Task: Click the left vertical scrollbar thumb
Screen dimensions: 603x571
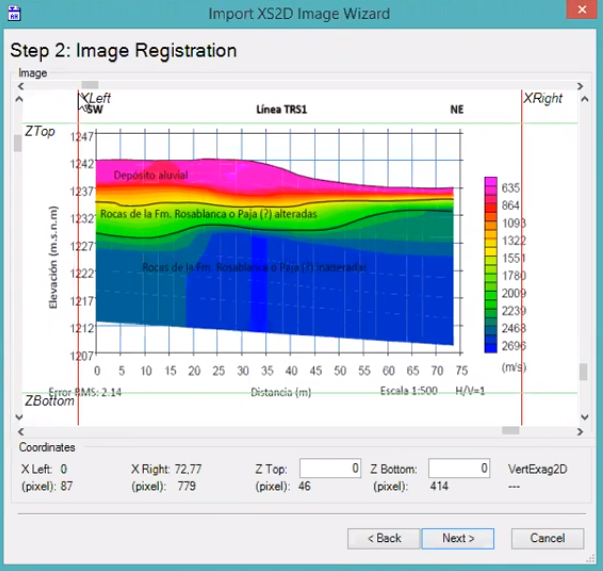Action: [17, 143]
